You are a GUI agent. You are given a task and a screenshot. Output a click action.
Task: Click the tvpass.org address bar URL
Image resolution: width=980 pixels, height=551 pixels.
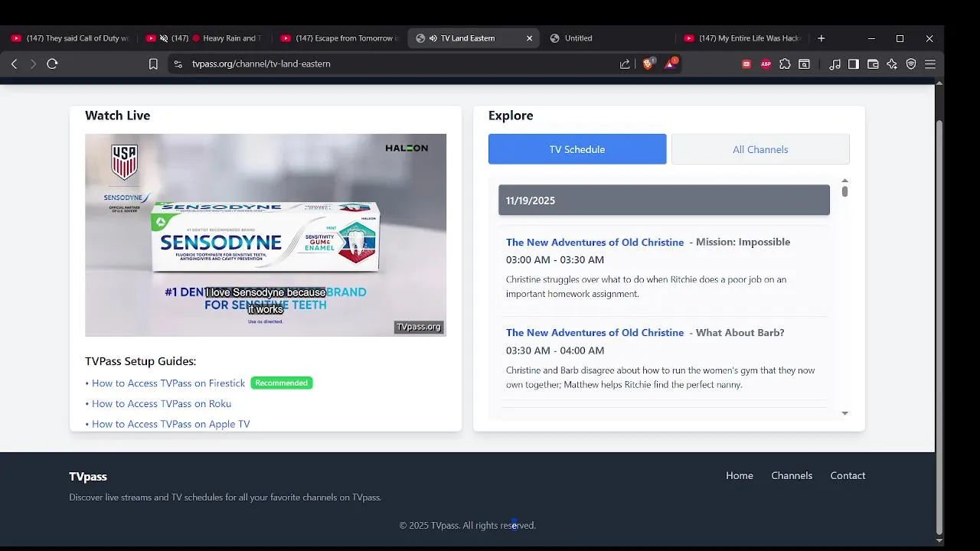[x=261, y=64]
